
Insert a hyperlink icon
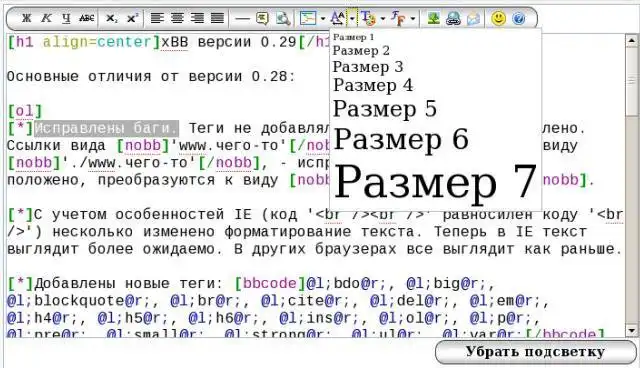(x=453, y=18)
